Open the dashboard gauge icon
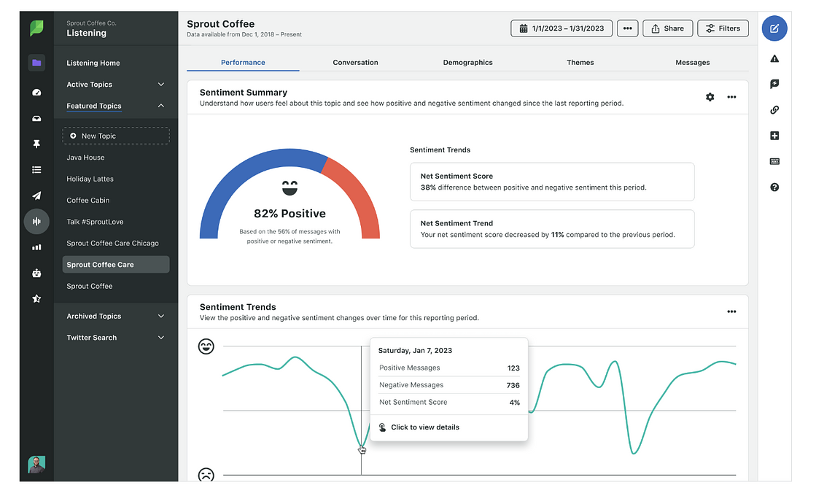Screen dimensions: 816x504 pyautogui.click(x=36, y=92)
